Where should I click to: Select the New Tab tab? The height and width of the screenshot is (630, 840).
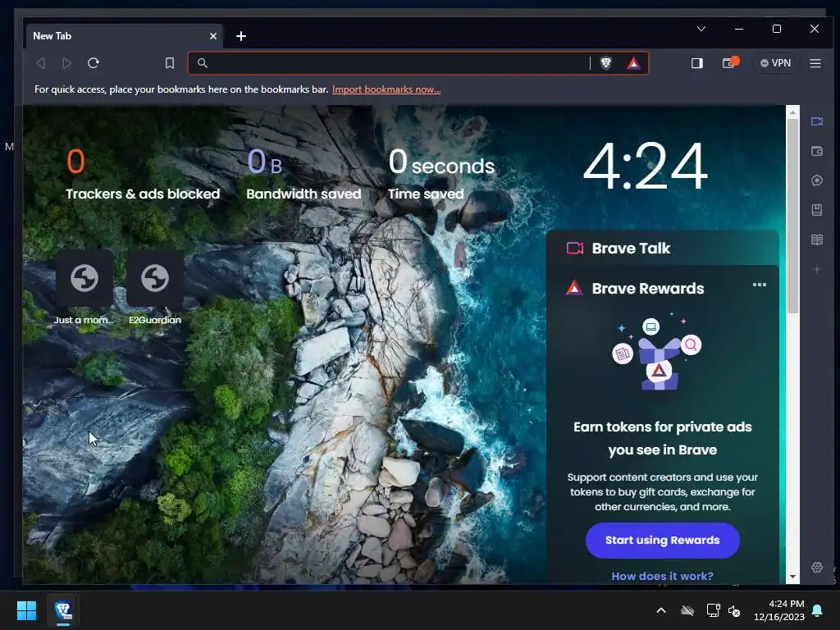click(x=125, y=36)
